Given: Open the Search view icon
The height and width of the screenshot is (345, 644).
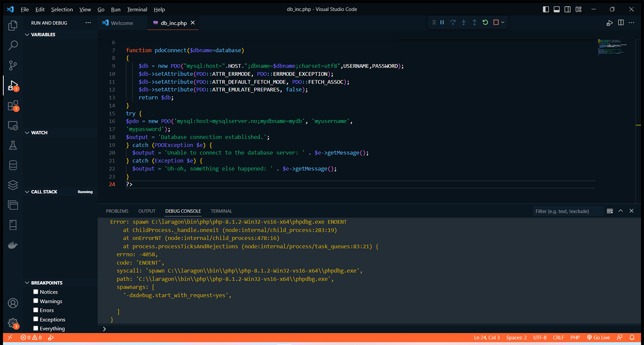Looking at the screenshot, I should click(13, 45).
